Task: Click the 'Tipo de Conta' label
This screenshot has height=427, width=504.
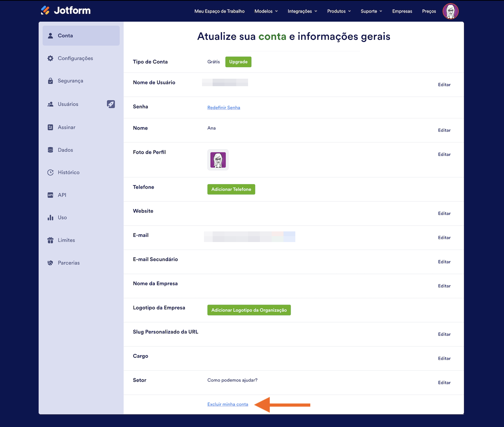Action: tap(150, 62)
